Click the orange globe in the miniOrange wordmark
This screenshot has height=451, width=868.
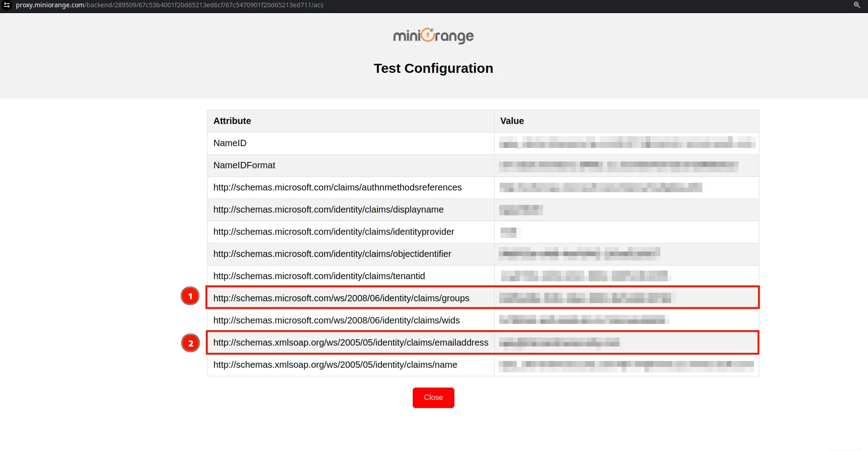427,35
